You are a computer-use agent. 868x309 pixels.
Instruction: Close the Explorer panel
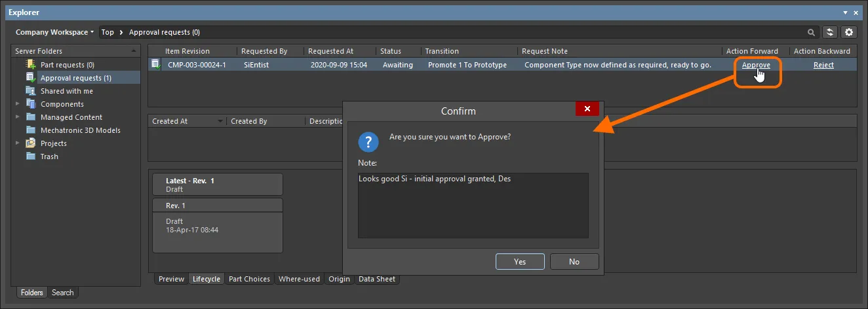pos(858,12)
